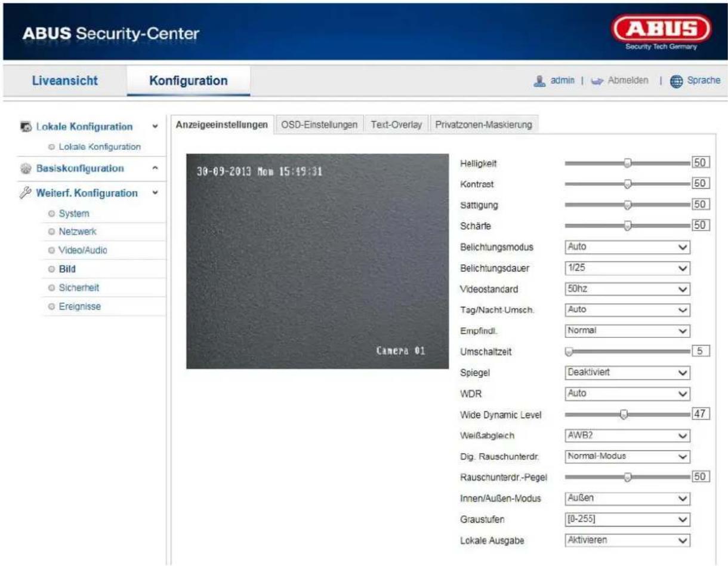Click the Umschaltzeit value field
Image resolution: width=728 pixels, height=566 pixels.
click(x=701, y=351)
